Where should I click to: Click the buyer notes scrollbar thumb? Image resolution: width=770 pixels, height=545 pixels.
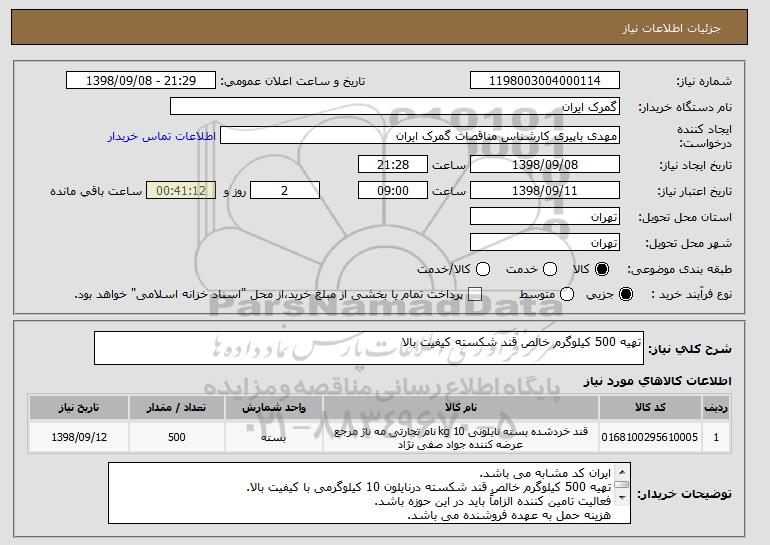622,485
